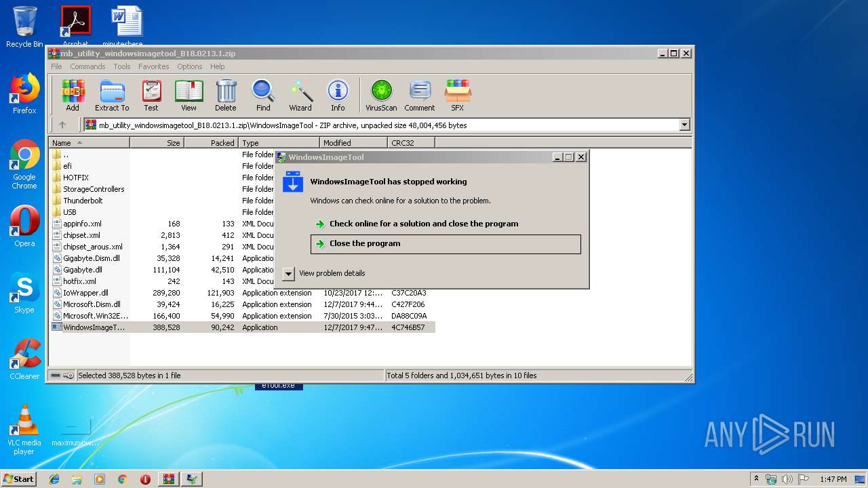Select Gigabyte.dll file

coord(83,270)
